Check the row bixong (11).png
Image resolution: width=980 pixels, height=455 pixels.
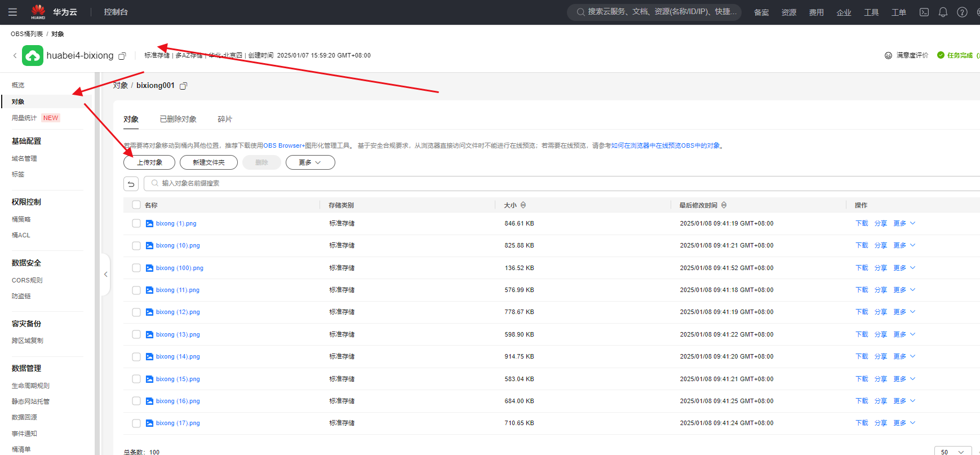click(x=136, y=290)
